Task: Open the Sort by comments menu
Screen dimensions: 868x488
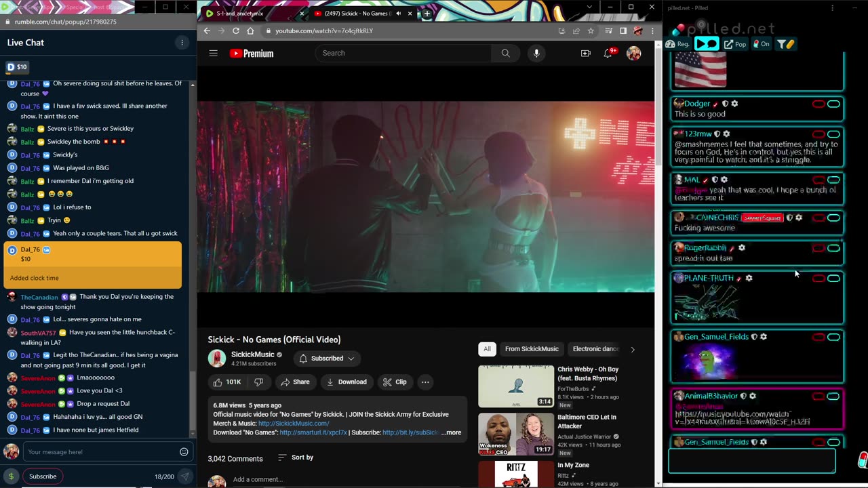Action: tap(296, 457)
